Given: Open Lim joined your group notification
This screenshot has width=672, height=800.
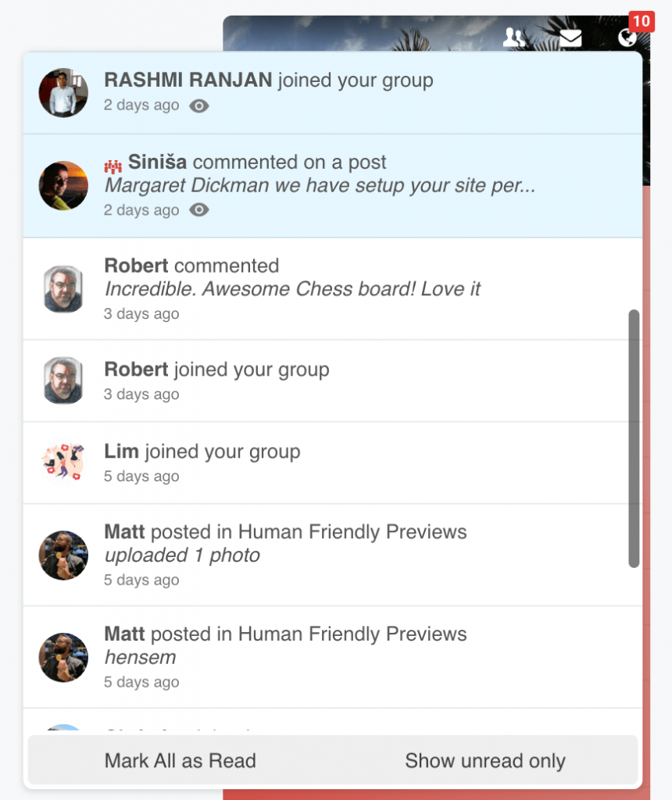Looking at the screenshot, I should 326,463.
